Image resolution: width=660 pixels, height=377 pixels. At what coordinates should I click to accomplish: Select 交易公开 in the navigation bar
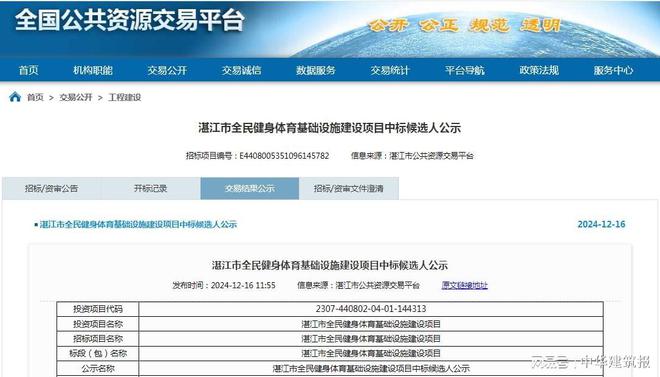(167, 70)
